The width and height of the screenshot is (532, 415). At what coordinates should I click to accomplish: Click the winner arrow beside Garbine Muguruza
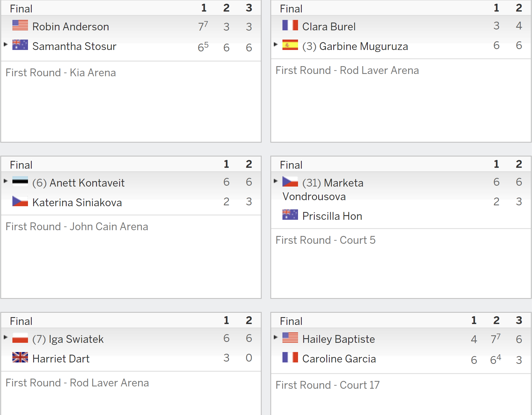tap(276, 44)
